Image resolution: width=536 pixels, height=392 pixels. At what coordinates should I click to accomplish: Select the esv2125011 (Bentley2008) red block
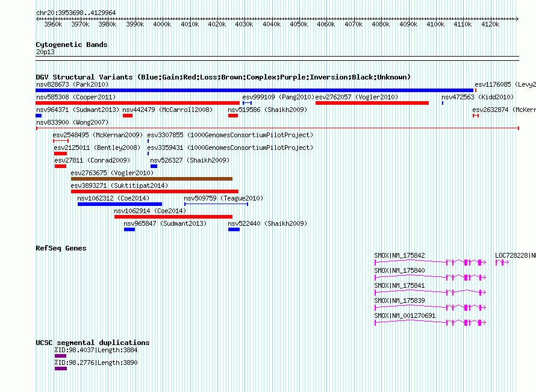pos(60,154)
